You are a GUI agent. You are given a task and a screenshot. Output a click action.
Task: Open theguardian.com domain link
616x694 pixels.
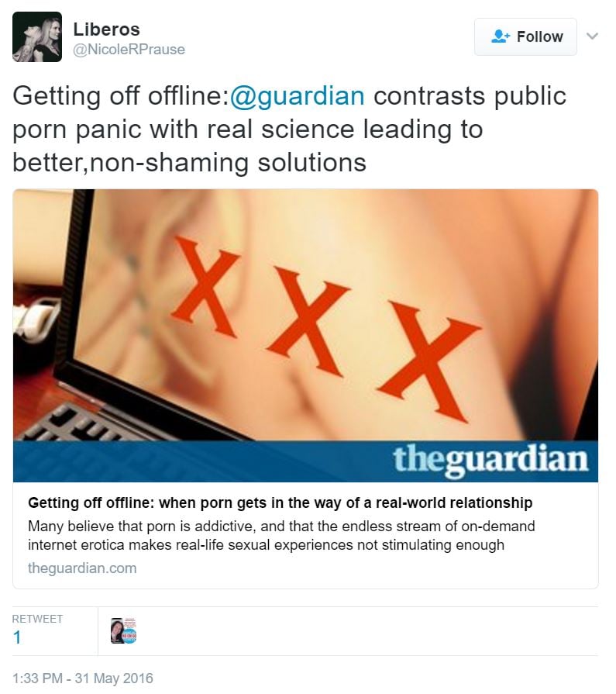point(82,568)
